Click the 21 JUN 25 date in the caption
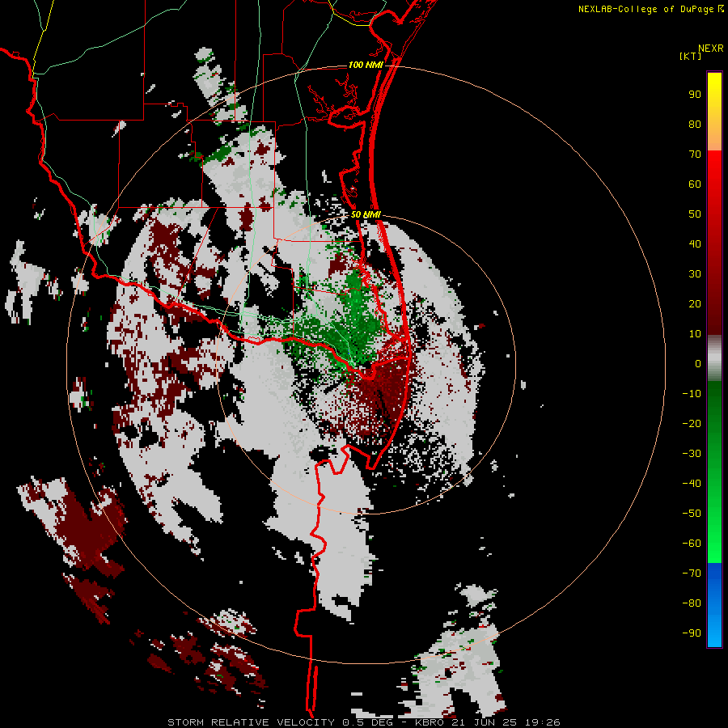Screen dimensions: 728x728 (485, 722)
